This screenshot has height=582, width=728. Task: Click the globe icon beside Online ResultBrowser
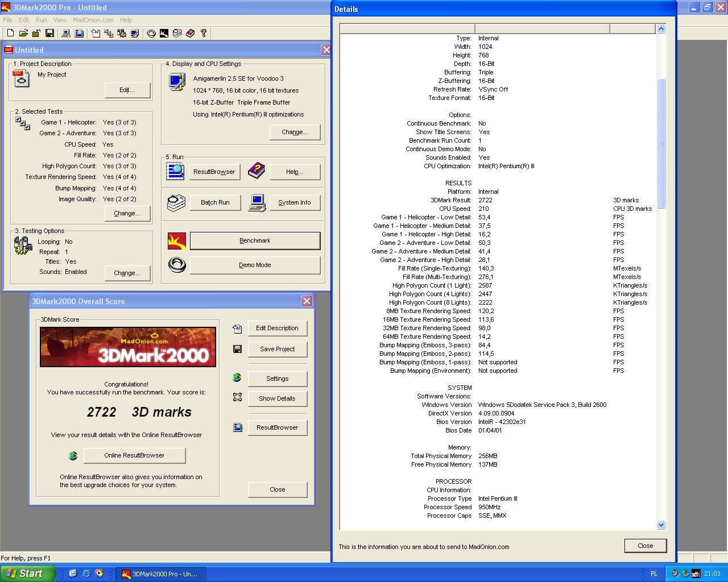coord(73,455)
